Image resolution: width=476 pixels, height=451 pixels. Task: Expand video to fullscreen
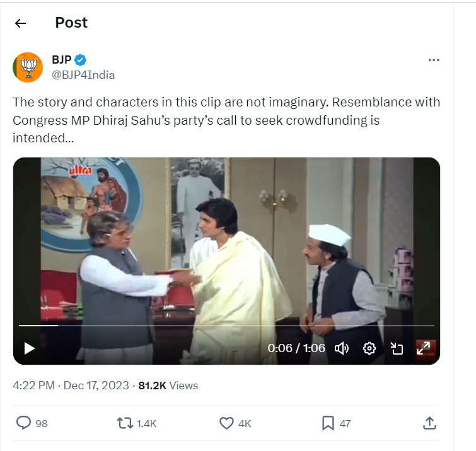coord(424,348)
